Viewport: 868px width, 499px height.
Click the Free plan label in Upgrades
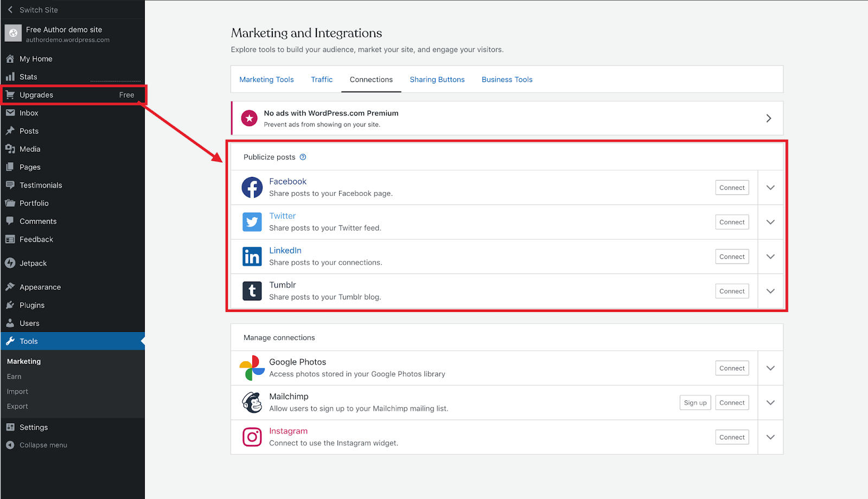(126, 95)
